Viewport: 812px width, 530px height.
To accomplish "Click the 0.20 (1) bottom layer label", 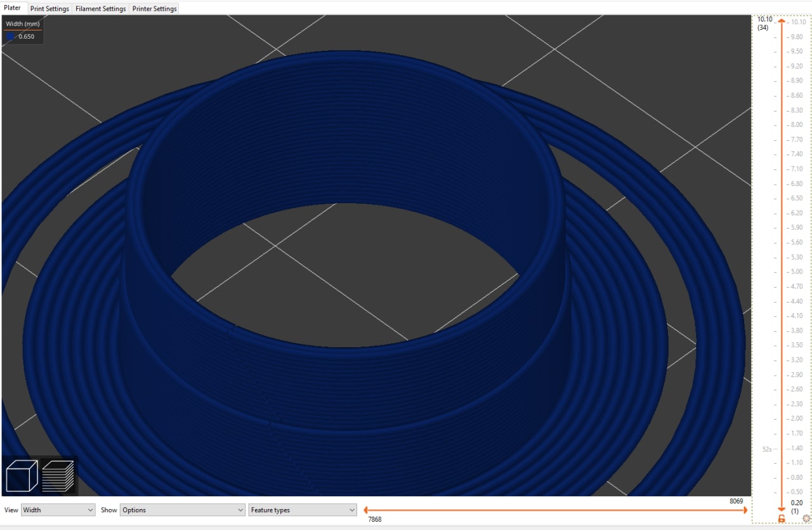I will [797, 507].
